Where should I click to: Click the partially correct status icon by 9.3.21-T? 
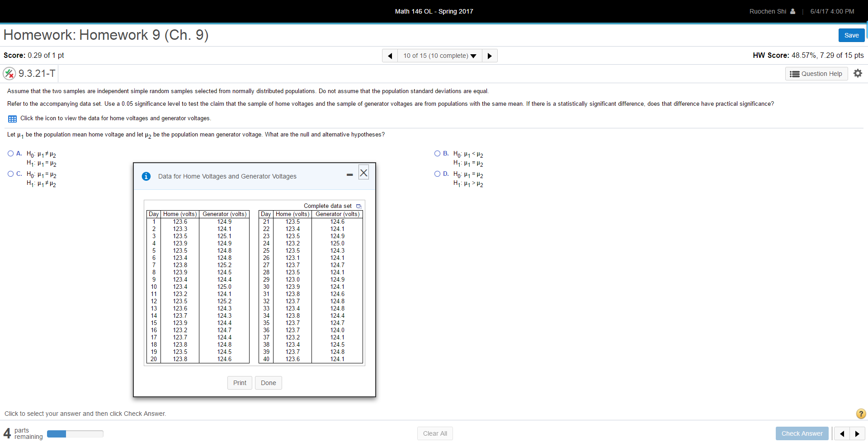point(9,73)
